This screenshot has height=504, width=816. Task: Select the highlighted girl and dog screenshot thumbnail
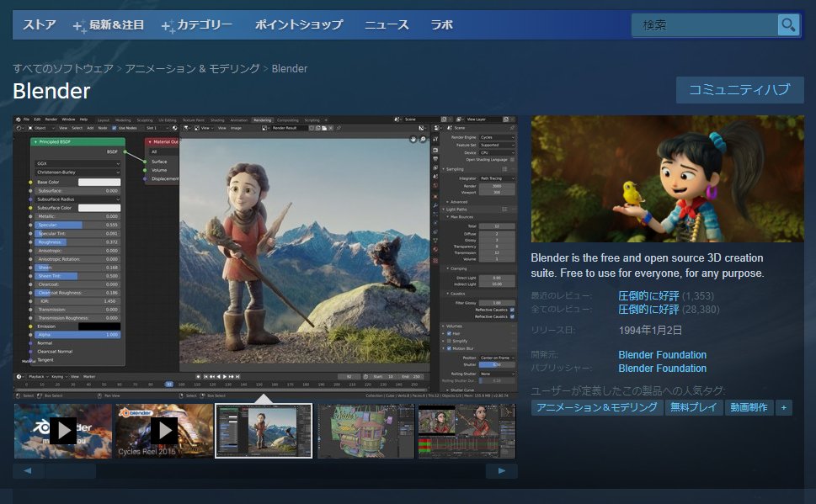(x=264, y=431)
